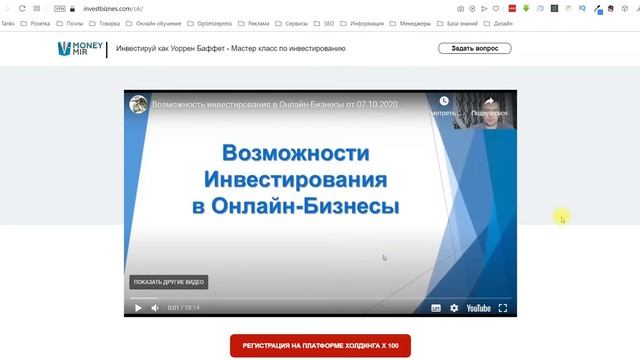The height and width of the screenshot is (360, 640).
Task: Focus the investbiznes.com address field
Action: pos(113,9)
